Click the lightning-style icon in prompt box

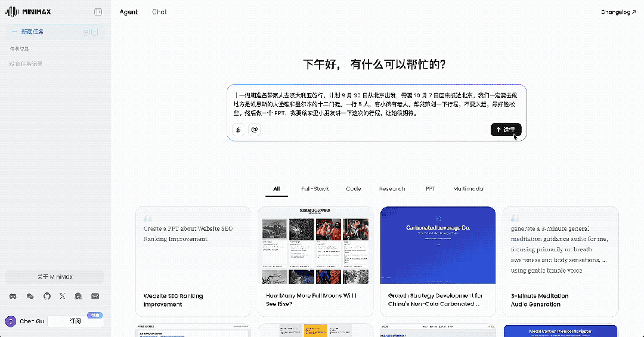click(x=239, y=129)
